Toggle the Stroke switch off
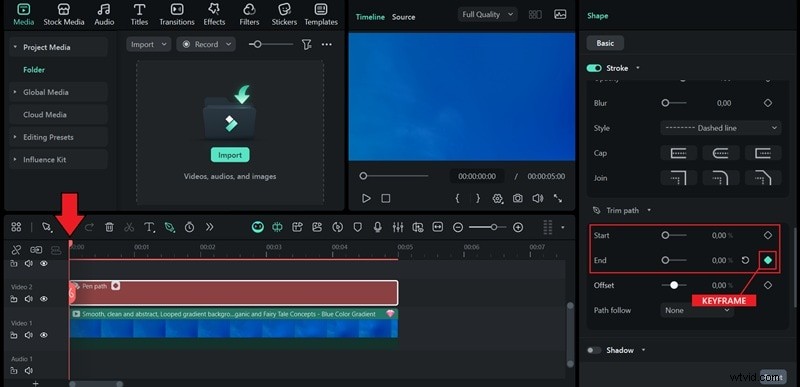Image resolution: width=800 pixels, height=387 pixels. pos(594,68)
